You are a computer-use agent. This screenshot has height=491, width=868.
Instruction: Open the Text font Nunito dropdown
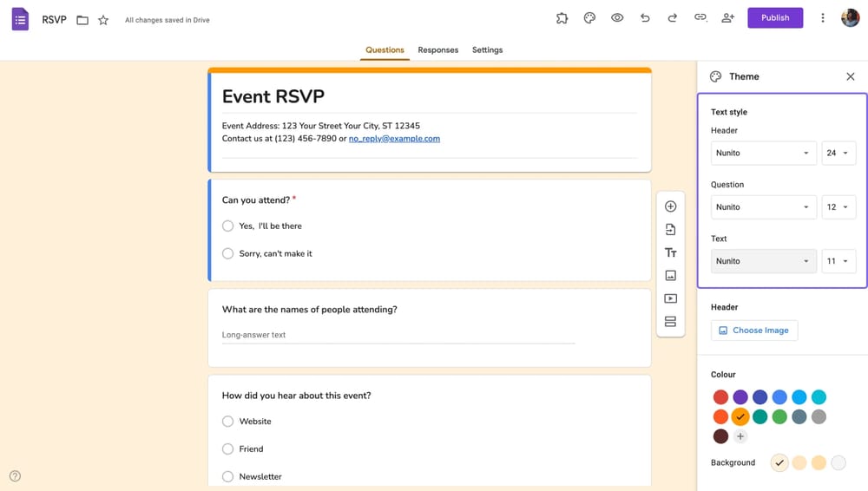coord(763,261)
